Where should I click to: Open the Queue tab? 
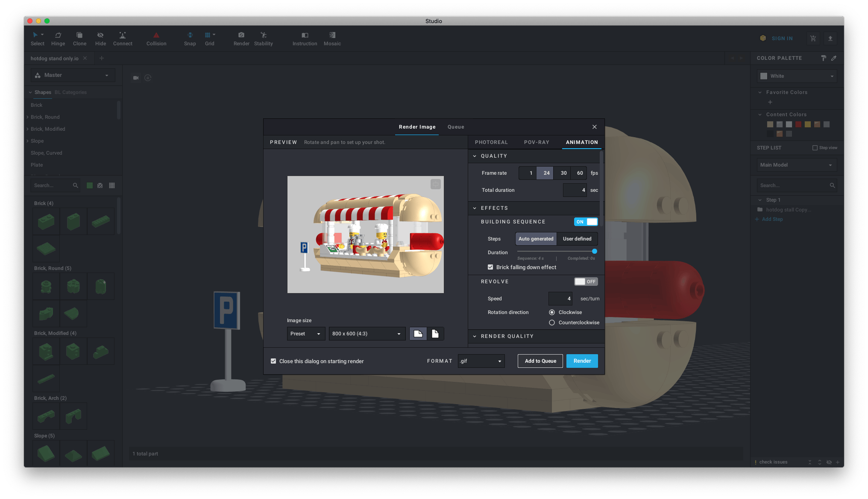point(456,127)
